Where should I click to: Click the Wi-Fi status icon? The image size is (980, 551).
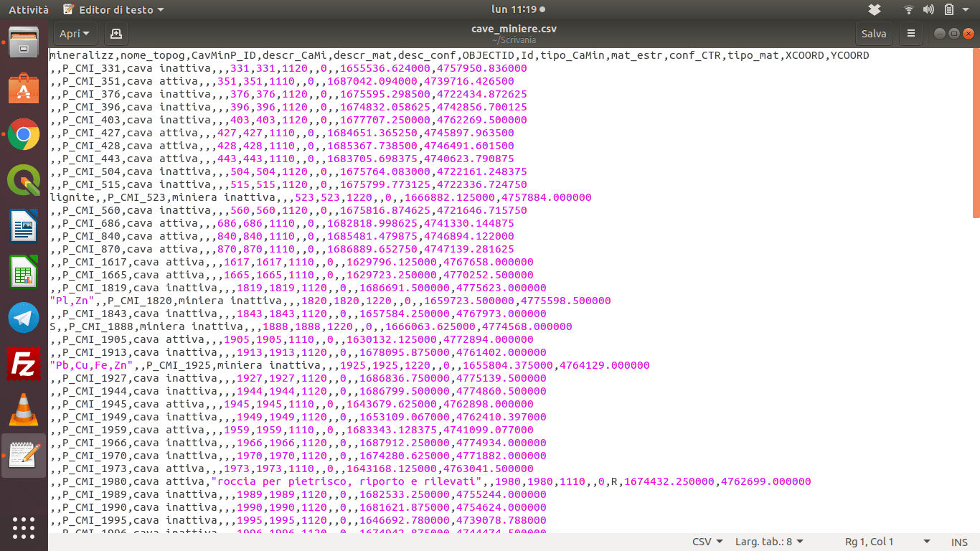(x=909, y=9)
